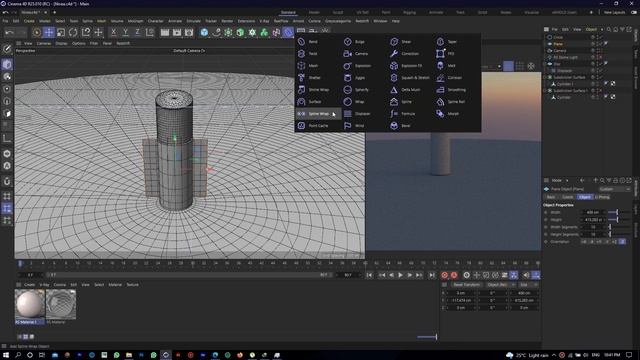The image size is (640, 360).
Task: Add a Camera deformer
Action: 356,53
